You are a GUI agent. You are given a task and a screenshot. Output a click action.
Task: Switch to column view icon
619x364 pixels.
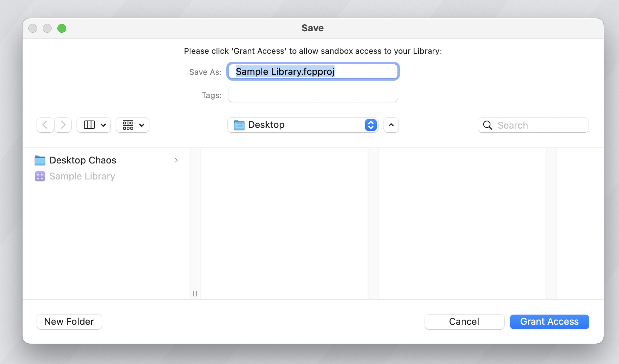[x=89, y=125]
